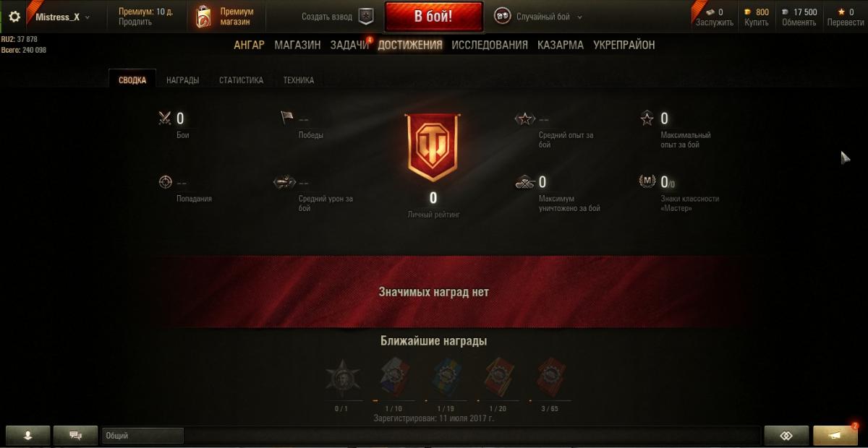This screenshot has height=448, width=868.
Task: Start battle with the В бой! button
Action: (433, 17)
